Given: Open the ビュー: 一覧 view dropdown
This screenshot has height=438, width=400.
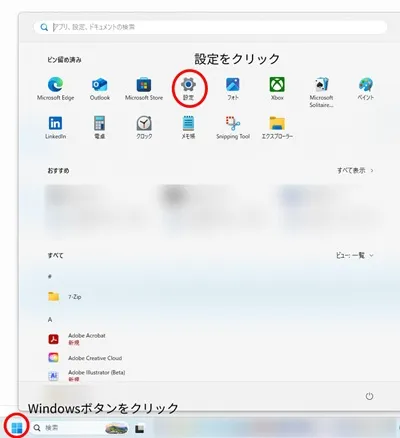Looking at the screenshot, I should tap(354, 256).
